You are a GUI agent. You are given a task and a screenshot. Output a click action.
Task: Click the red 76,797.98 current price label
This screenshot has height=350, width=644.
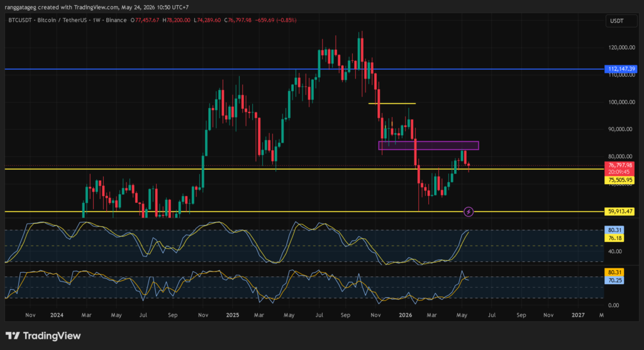[x=619, y=165]
